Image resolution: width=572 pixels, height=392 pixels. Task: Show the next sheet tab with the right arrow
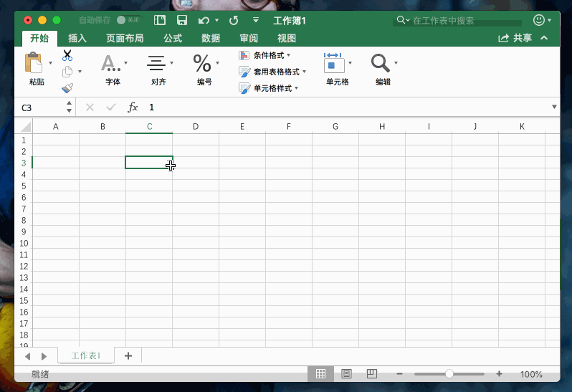[x=44, y=356]
